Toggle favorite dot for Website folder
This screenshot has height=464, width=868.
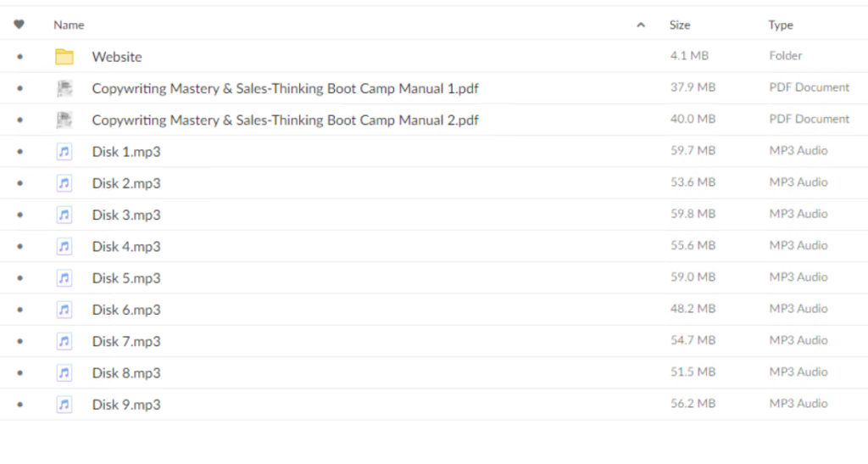(x=20, y=57)
